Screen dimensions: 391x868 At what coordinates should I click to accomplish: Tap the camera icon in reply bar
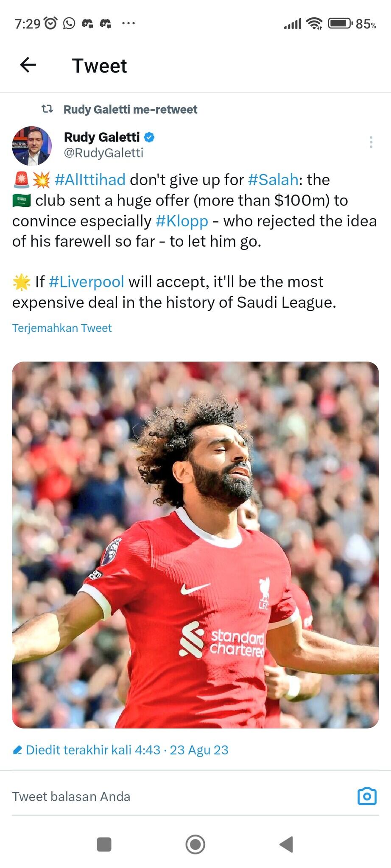coord(367,796)
